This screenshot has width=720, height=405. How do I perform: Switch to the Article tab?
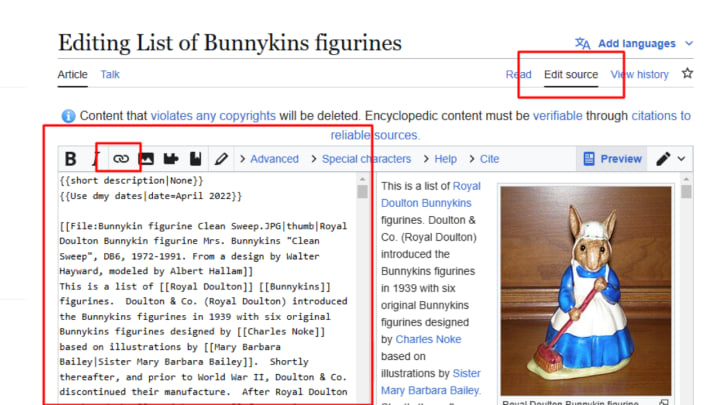point(73,74)
